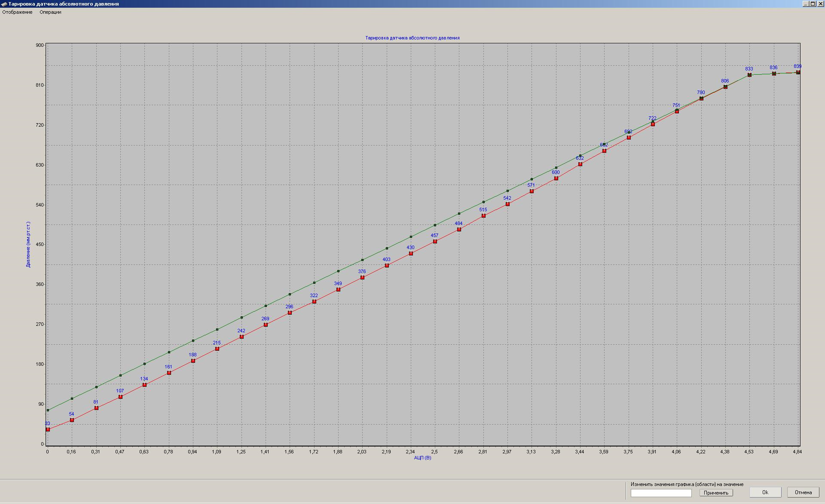
Task: Select the red data point labeled 349
Action: 338,289
